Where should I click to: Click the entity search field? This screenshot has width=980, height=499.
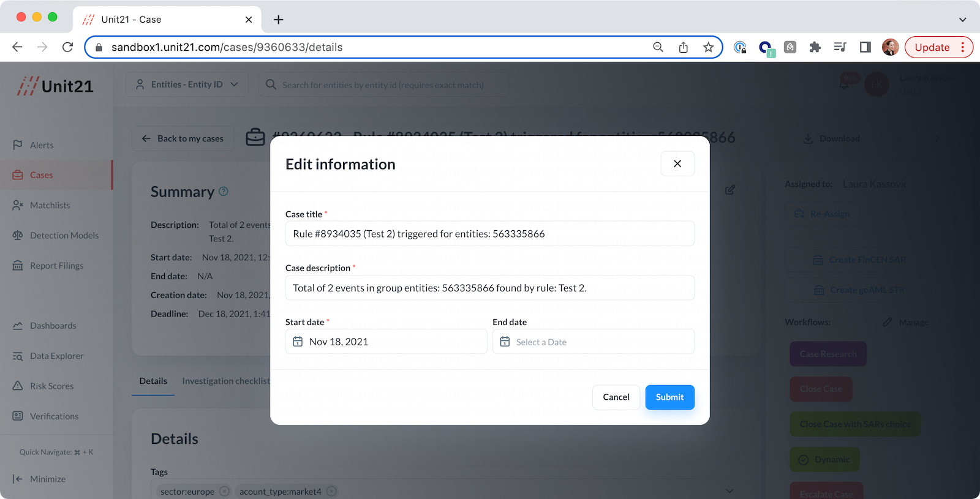click(x=383, y=85)
